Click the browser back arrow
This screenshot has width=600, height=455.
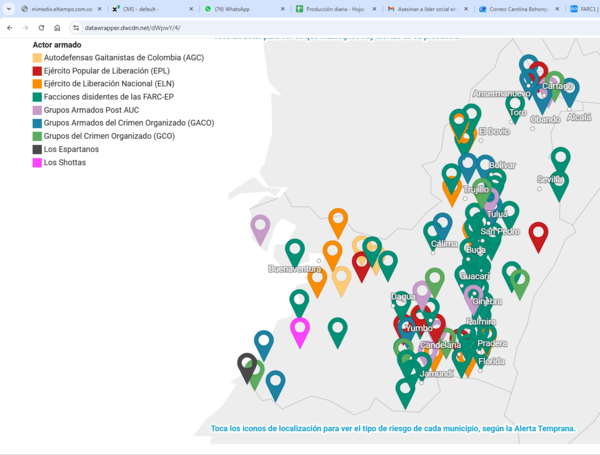10,28
